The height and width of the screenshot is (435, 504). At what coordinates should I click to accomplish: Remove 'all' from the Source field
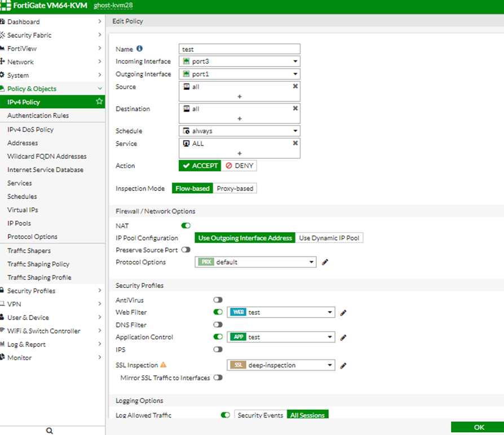[x=295, y=87]
